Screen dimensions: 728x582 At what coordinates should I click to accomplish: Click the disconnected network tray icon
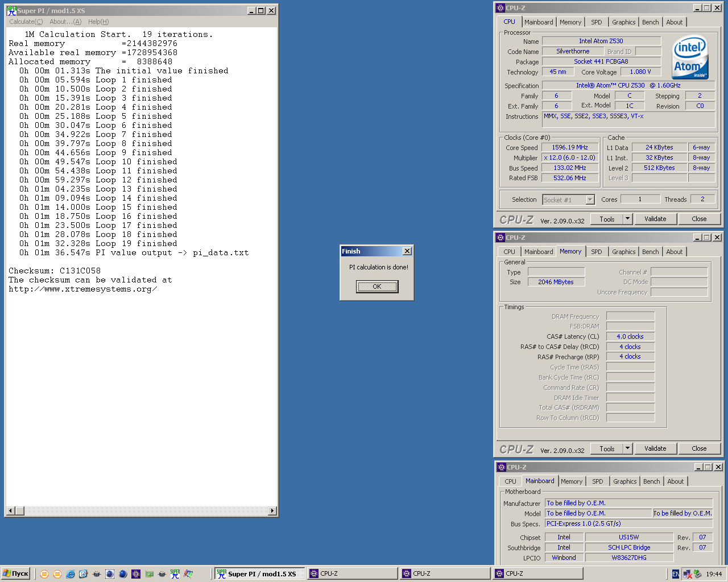687,574
